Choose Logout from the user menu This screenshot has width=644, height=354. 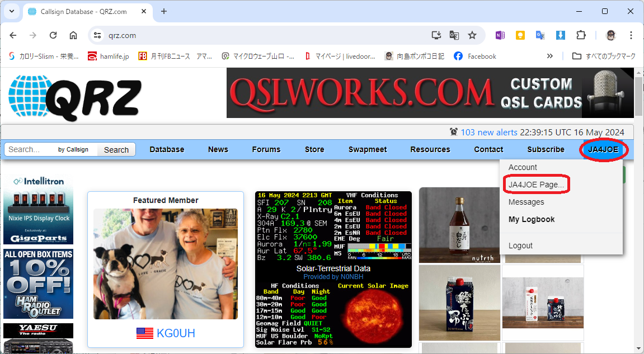520,246
